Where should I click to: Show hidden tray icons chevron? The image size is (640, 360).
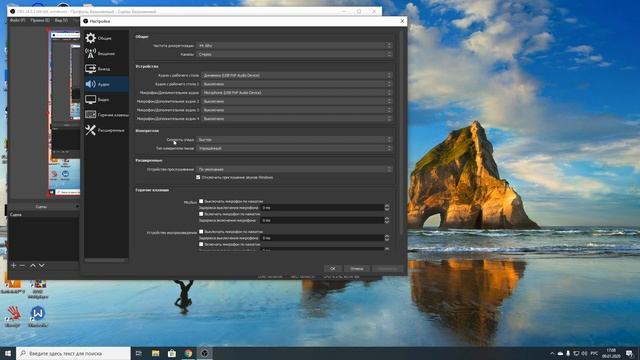(x=552, y=353)
